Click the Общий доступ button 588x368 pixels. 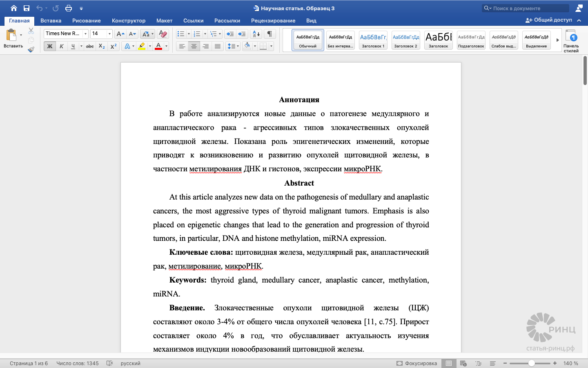(x=549, y=20)
